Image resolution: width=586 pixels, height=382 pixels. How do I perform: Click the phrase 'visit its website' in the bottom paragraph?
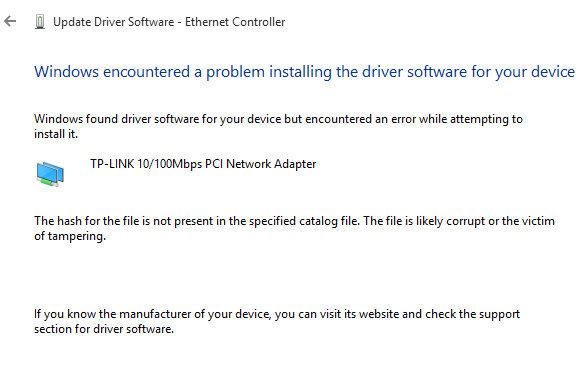tap(359, 314)
